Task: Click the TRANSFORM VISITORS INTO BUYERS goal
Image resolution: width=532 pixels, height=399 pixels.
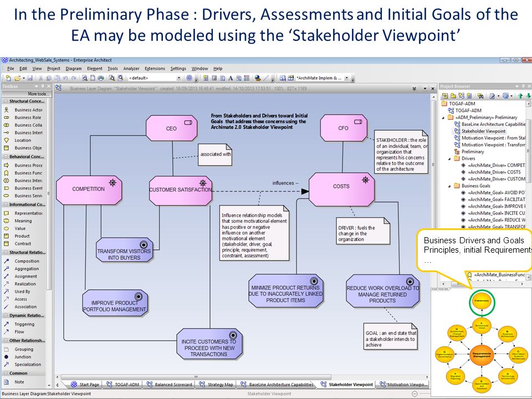Action: click(x=124, y=250)
